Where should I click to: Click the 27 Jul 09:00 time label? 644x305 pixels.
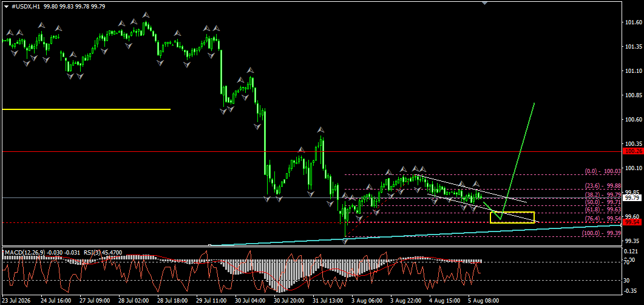[x=94, y=301]
